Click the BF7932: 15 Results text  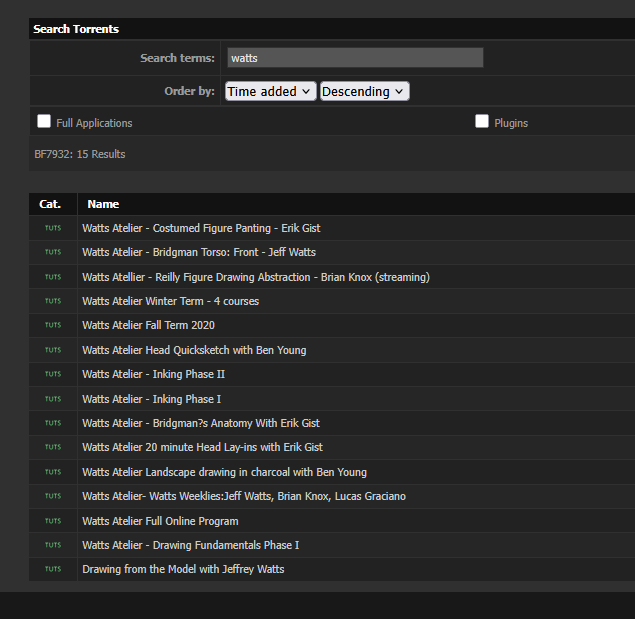point(80,154)
